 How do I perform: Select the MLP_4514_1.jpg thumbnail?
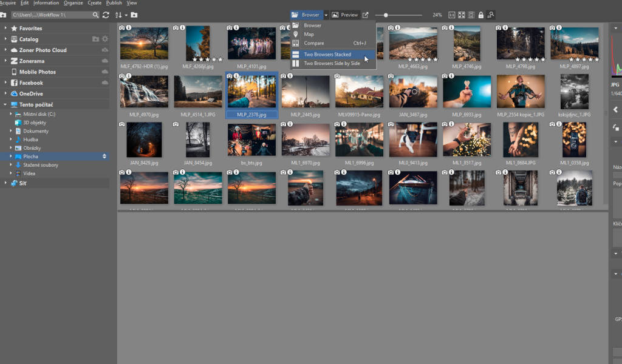pos(198,91)
